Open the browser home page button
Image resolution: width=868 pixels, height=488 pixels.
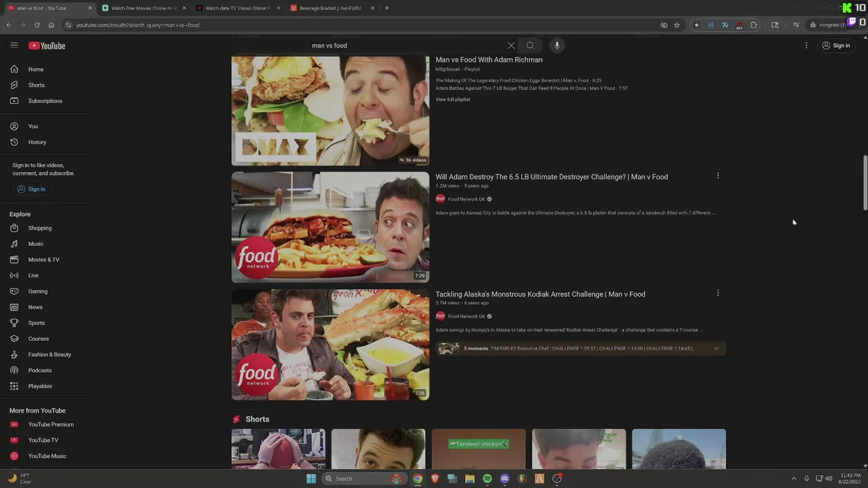[51, 25]
